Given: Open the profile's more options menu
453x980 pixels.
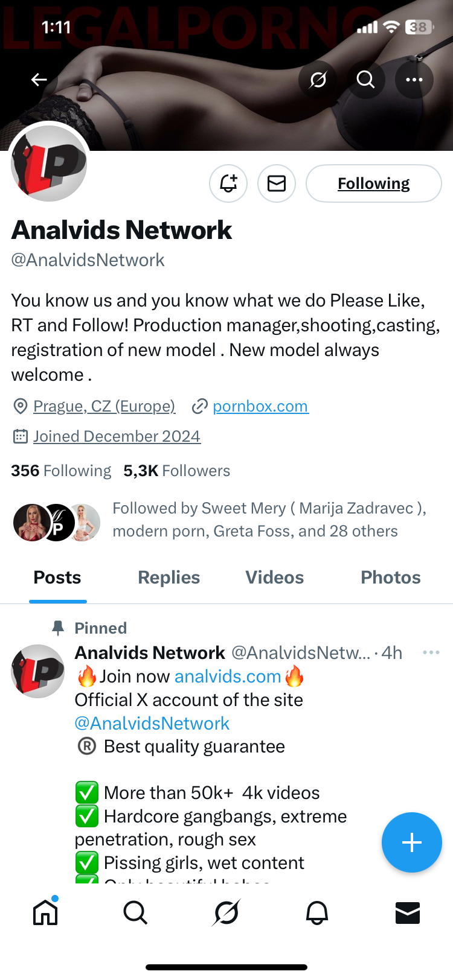Looking at the screenshot, I should 414,80.
